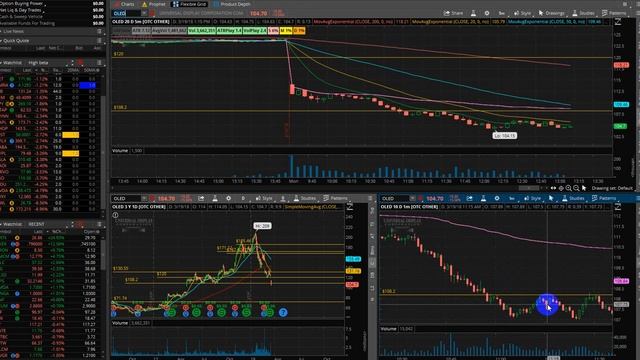This screenshot has height=360, width=640.
Task: Click the red link icon on RECENT watchlist
Action: point(80,224)
